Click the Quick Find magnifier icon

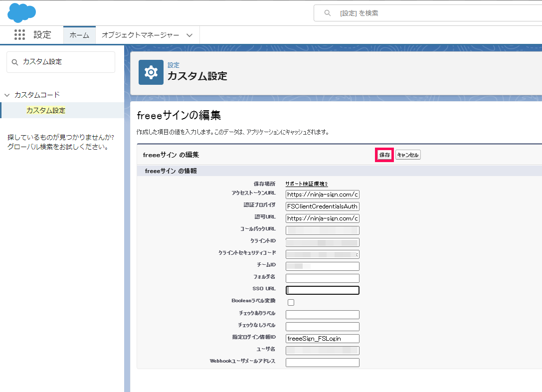pyautogui.click(x=15, y=62)
